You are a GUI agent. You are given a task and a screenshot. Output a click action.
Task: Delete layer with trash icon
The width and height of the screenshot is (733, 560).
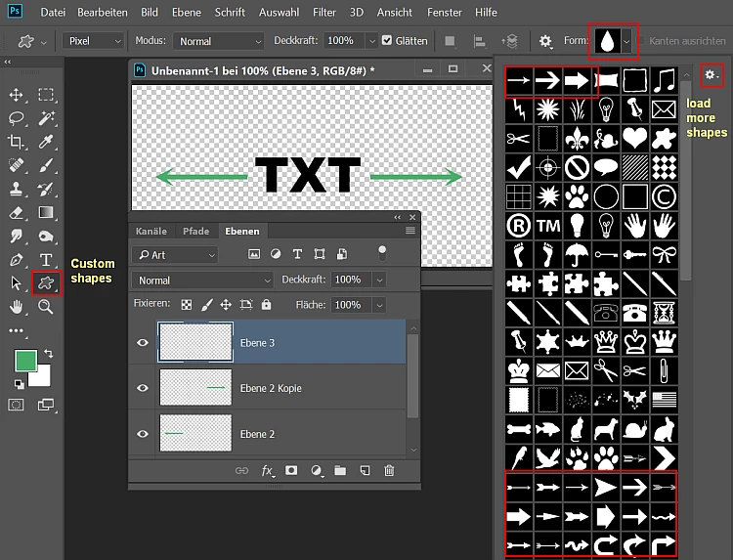(x=389, y=470)
